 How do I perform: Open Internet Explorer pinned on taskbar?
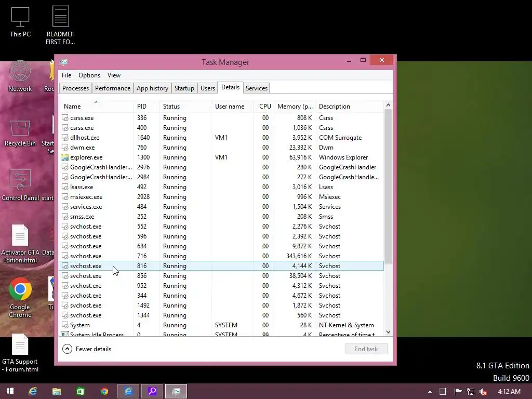(33, 391)
